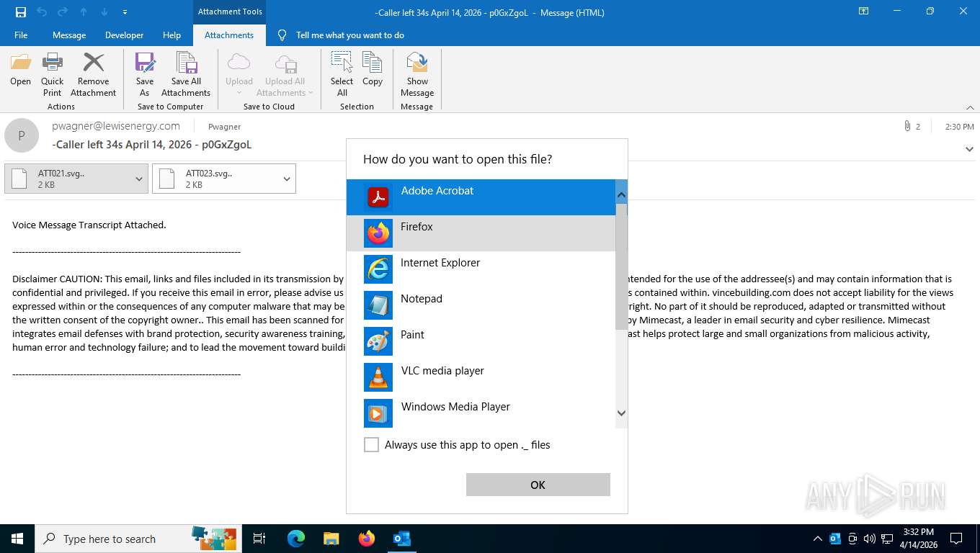Switch to the Developer tab
The height and width of the screenshot is (553, 980).
pos(125,35)
